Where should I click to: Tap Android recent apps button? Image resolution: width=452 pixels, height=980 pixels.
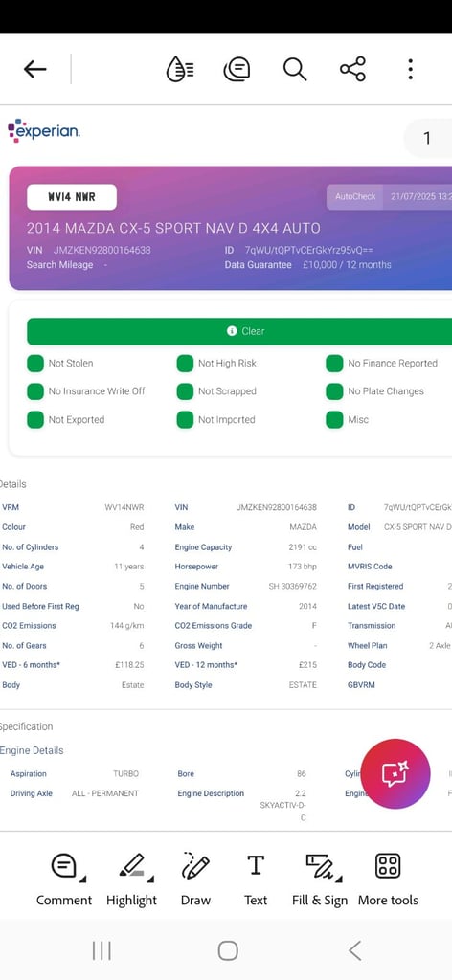coord(102,950)
